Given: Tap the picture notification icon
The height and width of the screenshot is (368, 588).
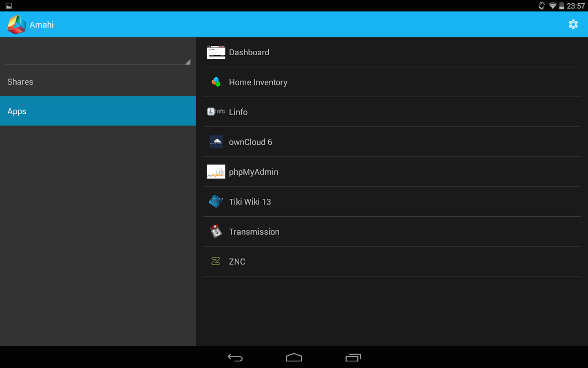Looking at the screenshot, I should click(9, 6).
